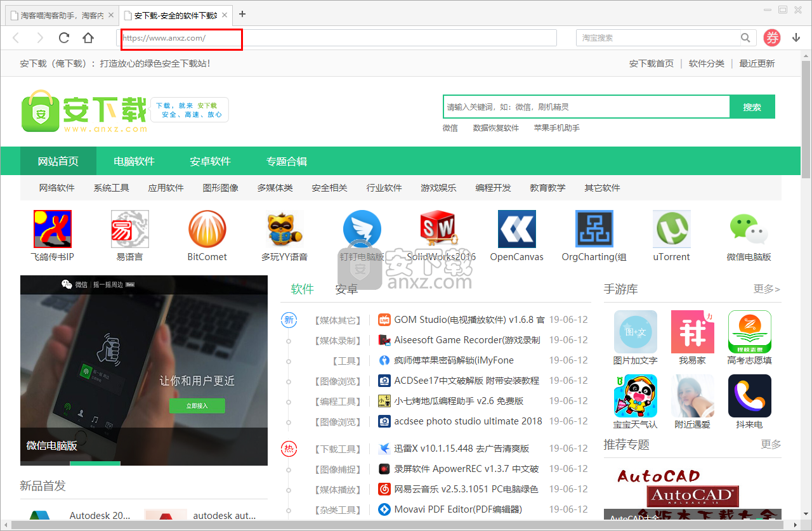Open SolidWorks2016 icon
Screen dimensions: 812x531
(440, 229)
